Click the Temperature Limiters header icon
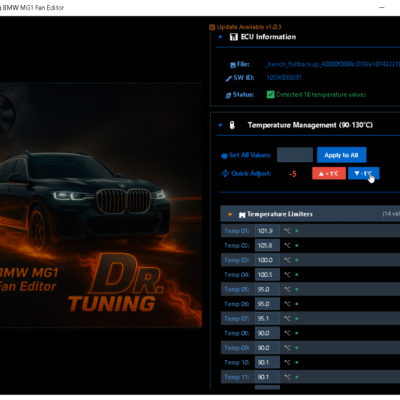Screen dimensions: 400x400 [x=242, y=215]
